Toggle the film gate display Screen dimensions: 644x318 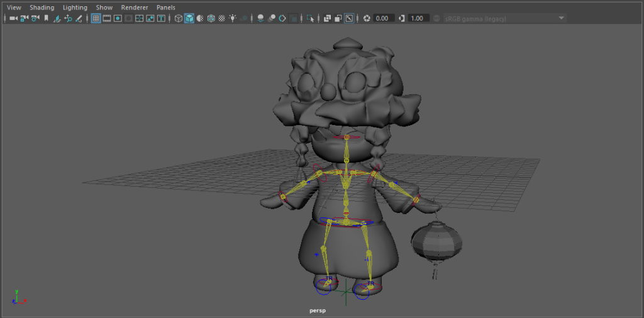click(106, 18)
